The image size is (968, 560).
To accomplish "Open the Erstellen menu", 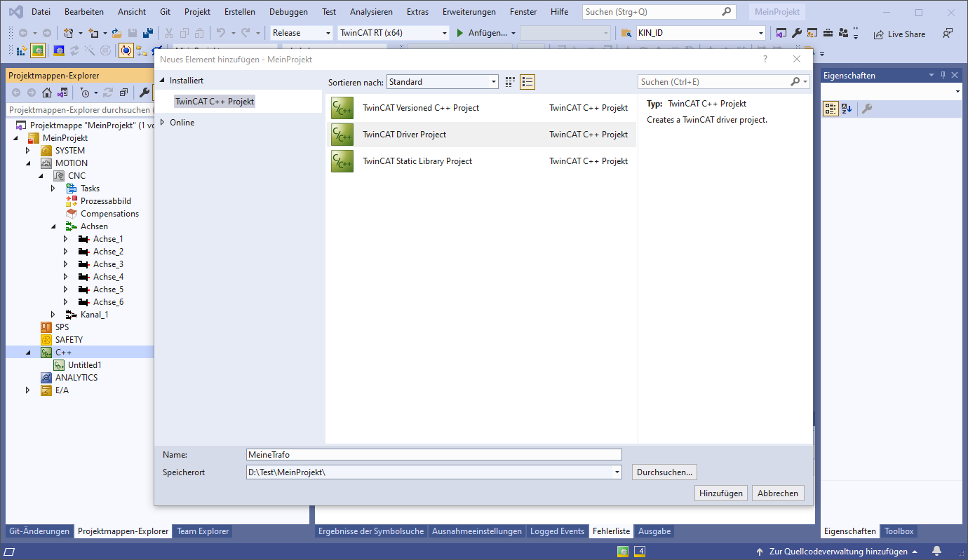I will [x=240, y=12].
